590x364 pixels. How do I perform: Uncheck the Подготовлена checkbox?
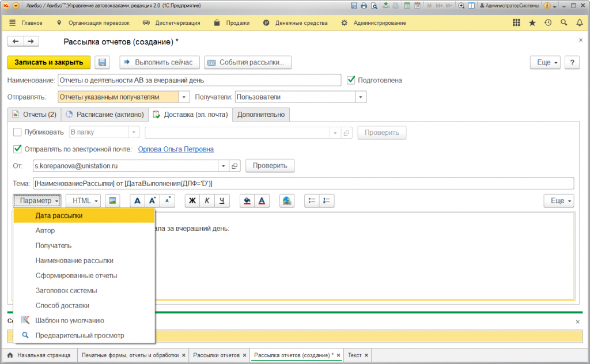(351, 80)
